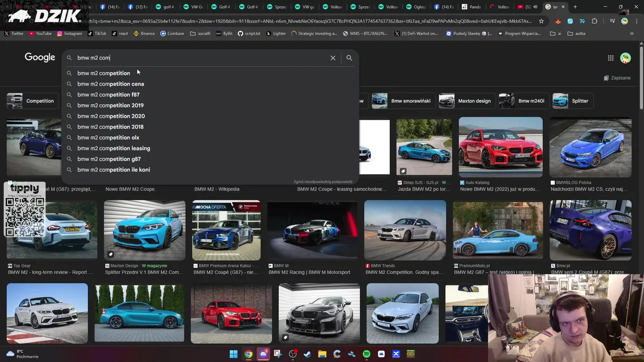
Task: Select the Bmw m240i filter chip
Action: [523, 101]
